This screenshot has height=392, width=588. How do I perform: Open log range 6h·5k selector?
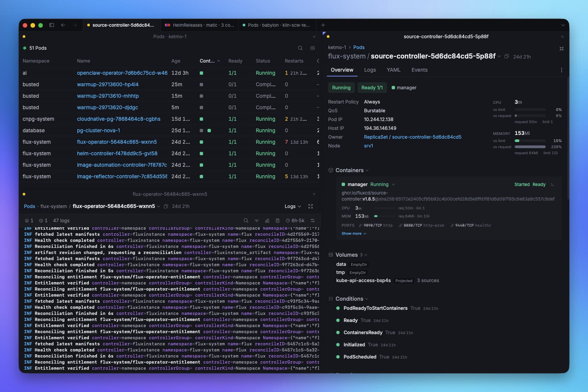point(295,221)
